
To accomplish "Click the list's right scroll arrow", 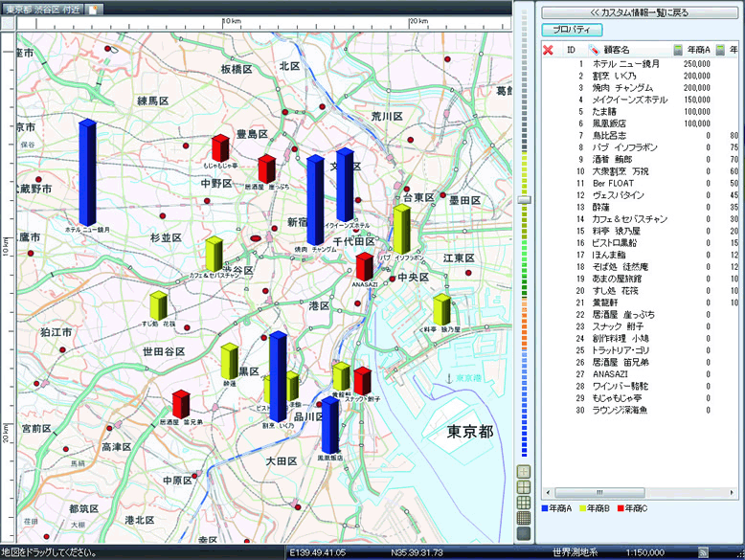I will tap(732, 492).
